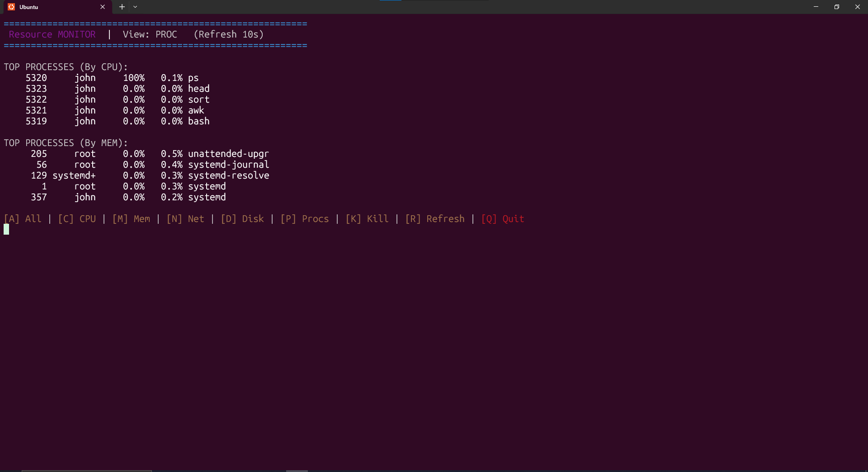This screenshot has height=472, width=868.
Task: Open the new tab dropdown chevron
Action: coord(135,7)
